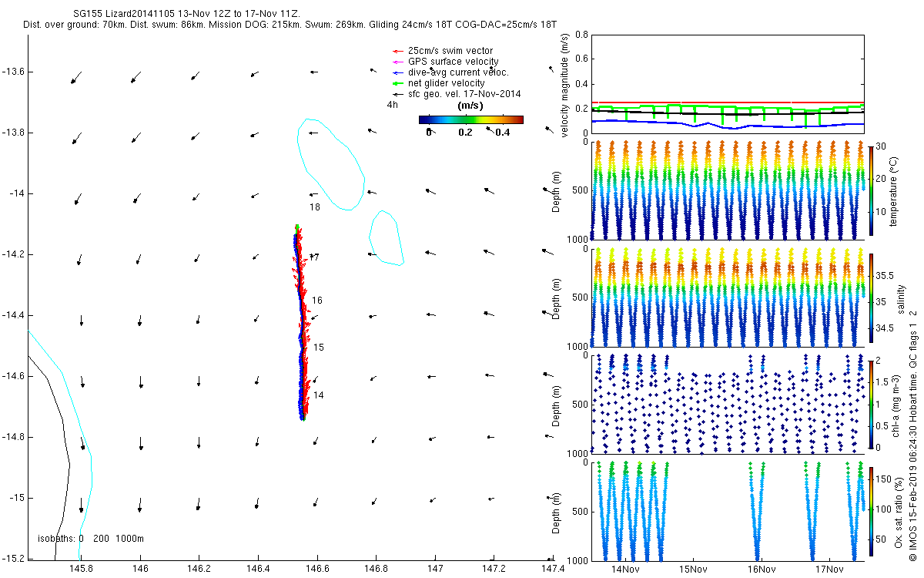This screenshot has height=578, width=924.
Task: Click the "30" tick on the temperature colorbar
Action: [x=880, y=146]
